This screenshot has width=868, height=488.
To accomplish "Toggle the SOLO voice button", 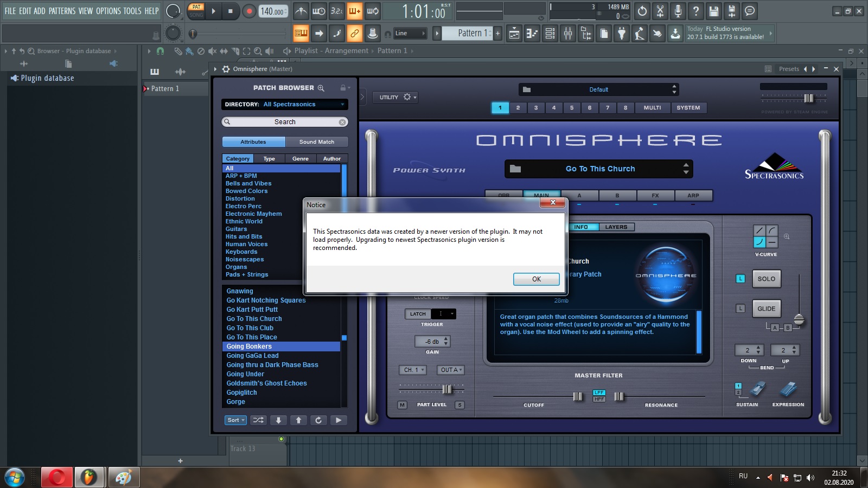I will coord(766,279).
